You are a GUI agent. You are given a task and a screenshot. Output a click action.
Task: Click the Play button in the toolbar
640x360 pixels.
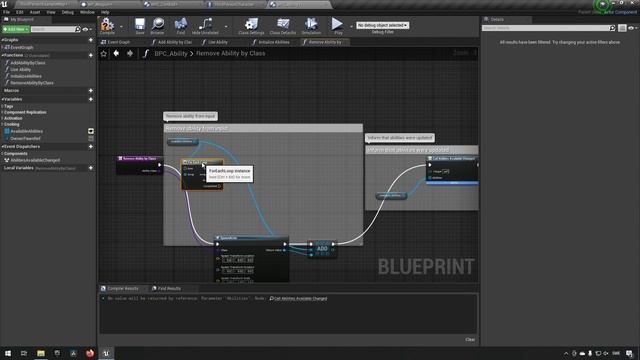[x=337, y=26]
